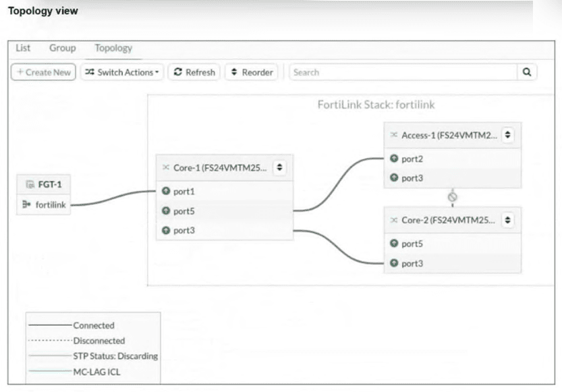Expand the Access-1 switch options menu

point(508,135)
